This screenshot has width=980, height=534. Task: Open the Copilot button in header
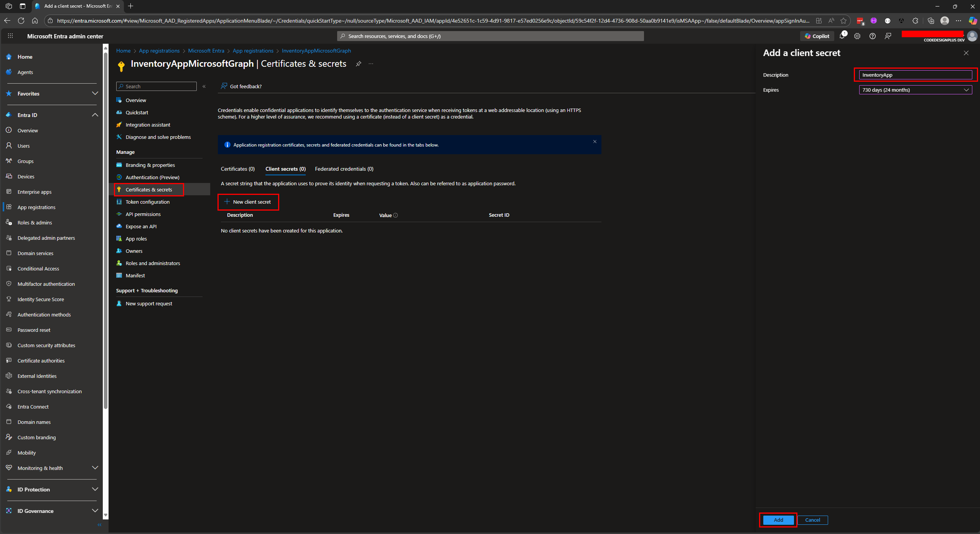[817, 36]
